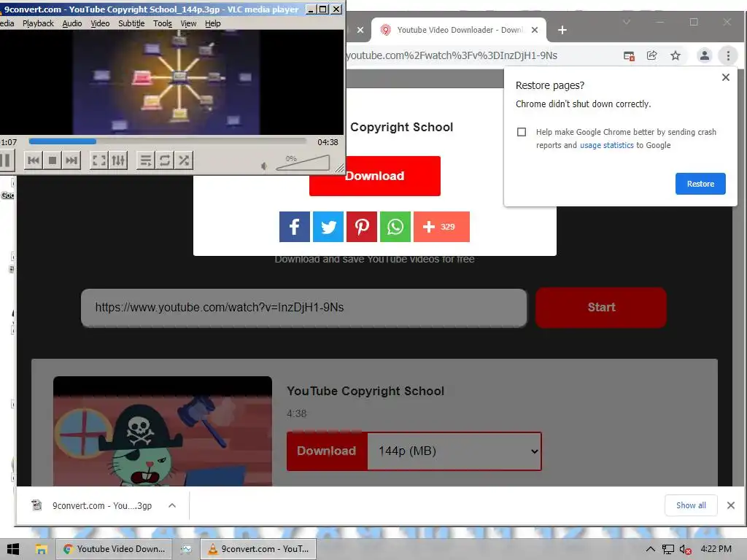Open Chrome three-dot menu

tap(728, 55)
